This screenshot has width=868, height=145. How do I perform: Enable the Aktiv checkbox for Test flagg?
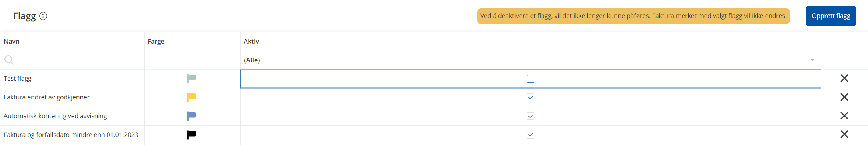pyautogui.click(x=530, y=79)
